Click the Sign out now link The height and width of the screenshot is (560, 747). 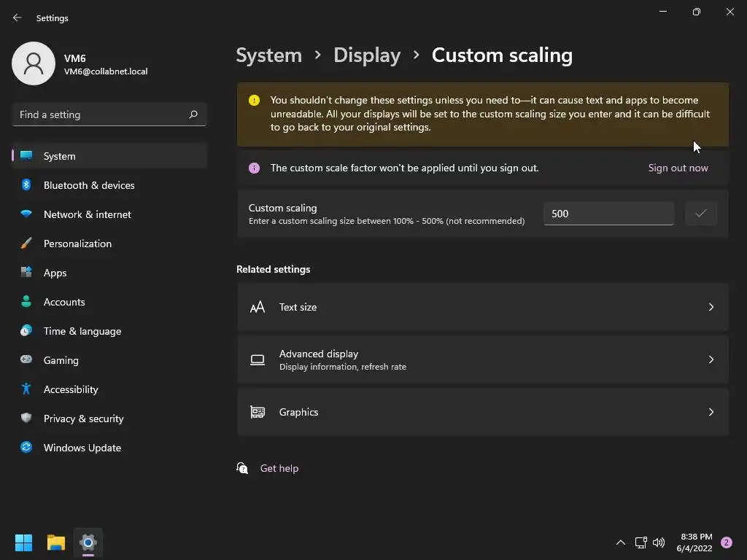point(678,168)
